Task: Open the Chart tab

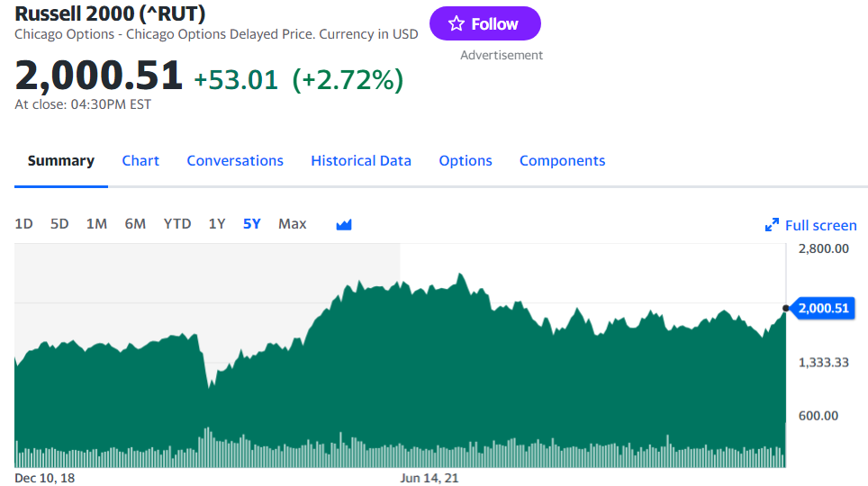Action: [x=140, y=160]
